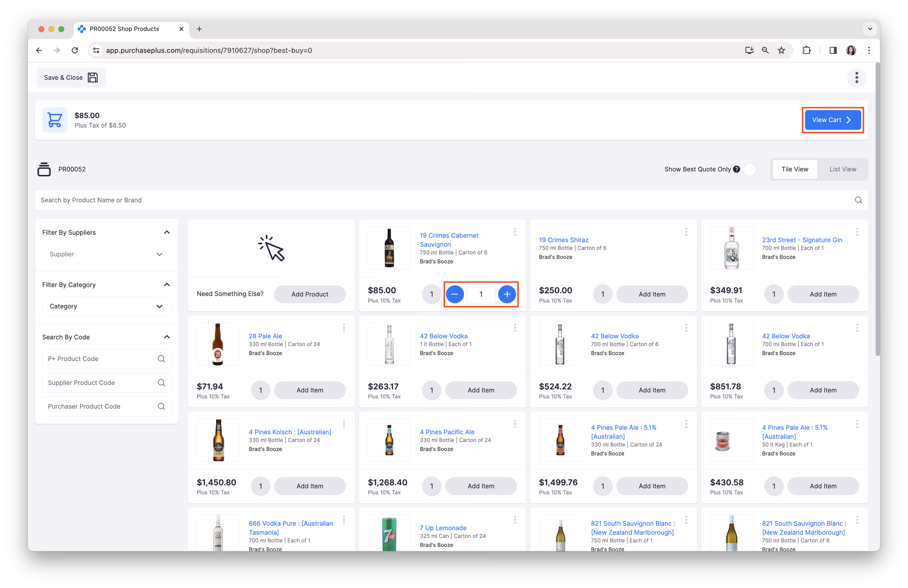Collapse the Filter By Suppliers section
Image resolution: width=908 pixels, height=588 pixels.
tap(167, 232)
